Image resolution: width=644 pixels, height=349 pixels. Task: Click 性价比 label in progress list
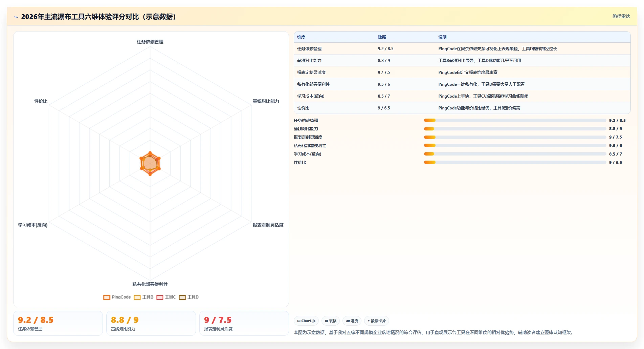click(300, 163)
